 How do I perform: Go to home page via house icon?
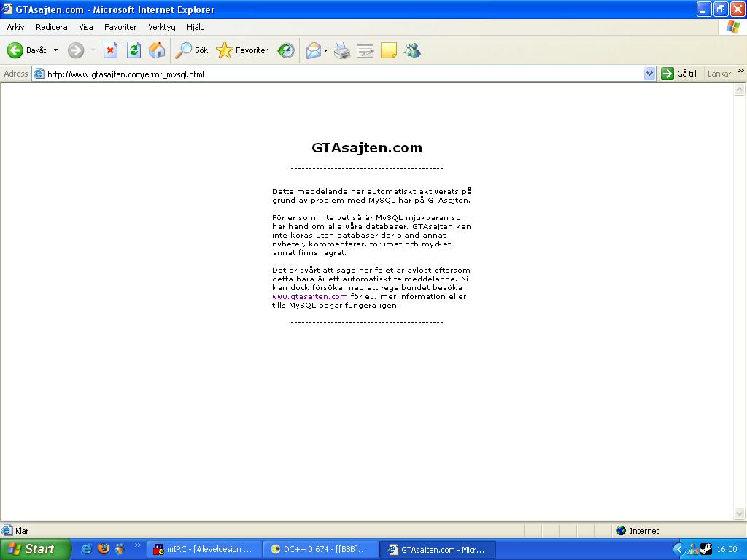(x=157, y=50)
